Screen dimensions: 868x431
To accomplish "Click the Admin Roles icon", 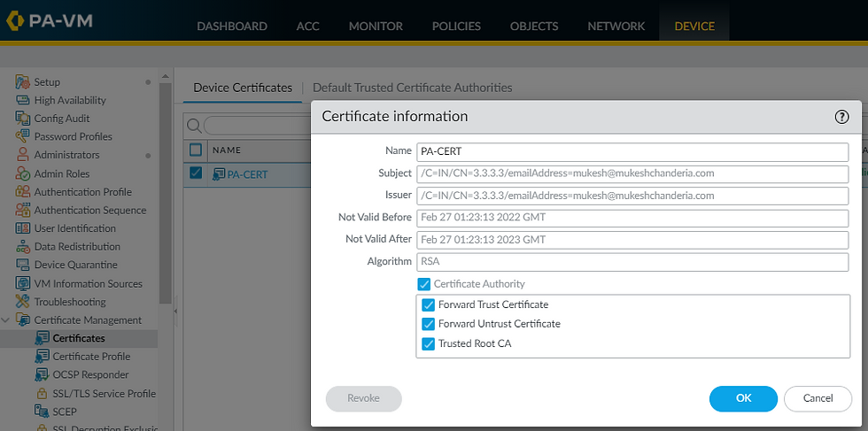I will [x=23, y=173].
